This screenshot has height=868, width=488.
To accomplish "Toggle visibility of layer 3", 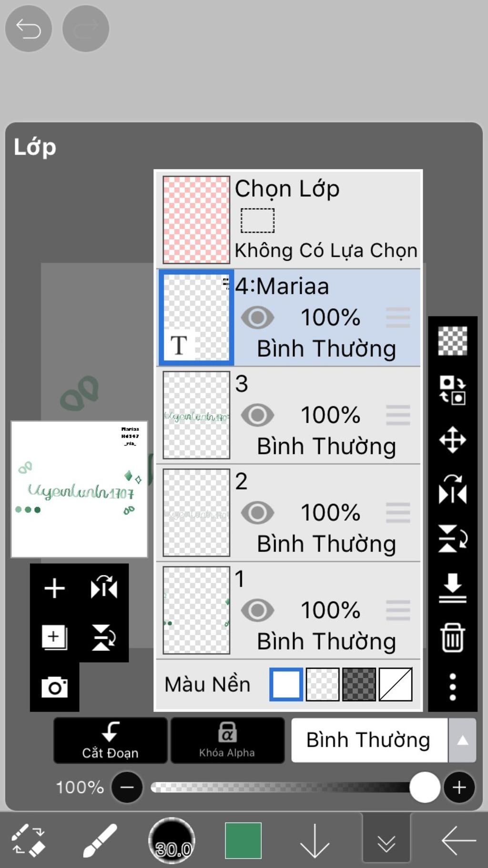I will pos(257,415).
